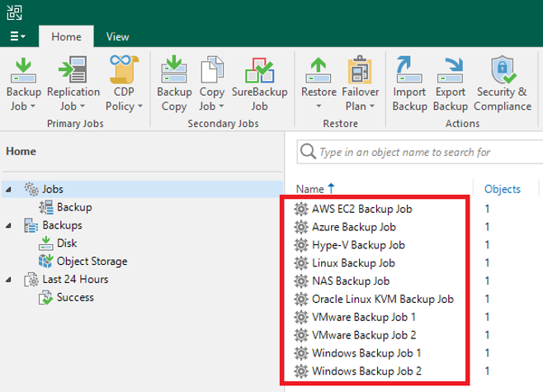
Task: Click the gear icon for Windows Backup Job 2
Action: [x=301, y=371]
